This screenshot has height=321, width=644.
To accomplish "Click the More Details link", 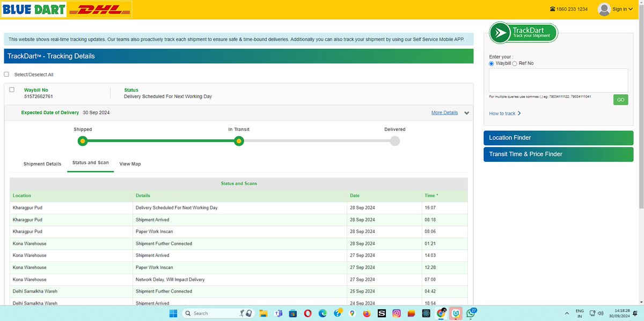I will click(445, 113).
